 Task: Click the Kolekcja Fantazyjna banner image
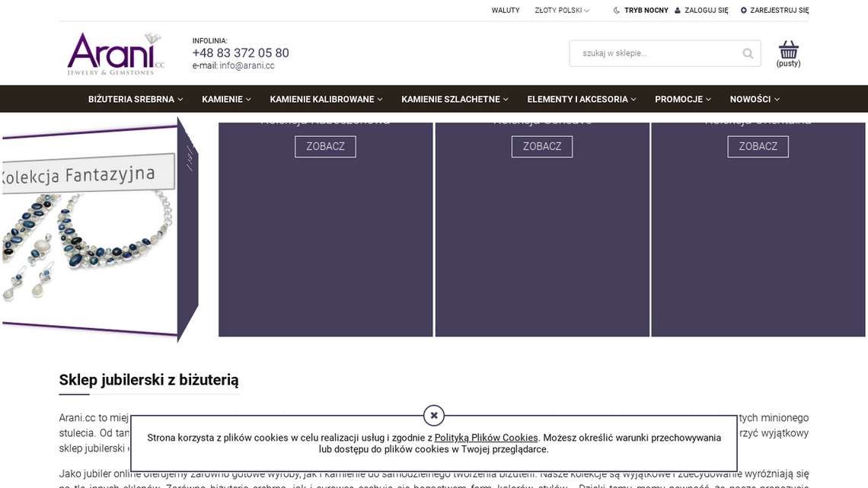pos(91,228)
